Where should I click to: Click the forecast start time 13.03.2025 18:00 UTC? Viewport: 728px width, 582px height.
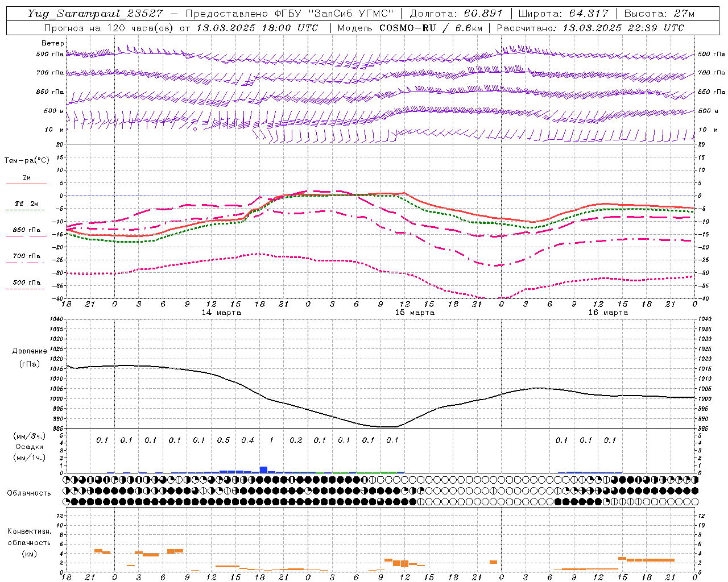(257, 28)
